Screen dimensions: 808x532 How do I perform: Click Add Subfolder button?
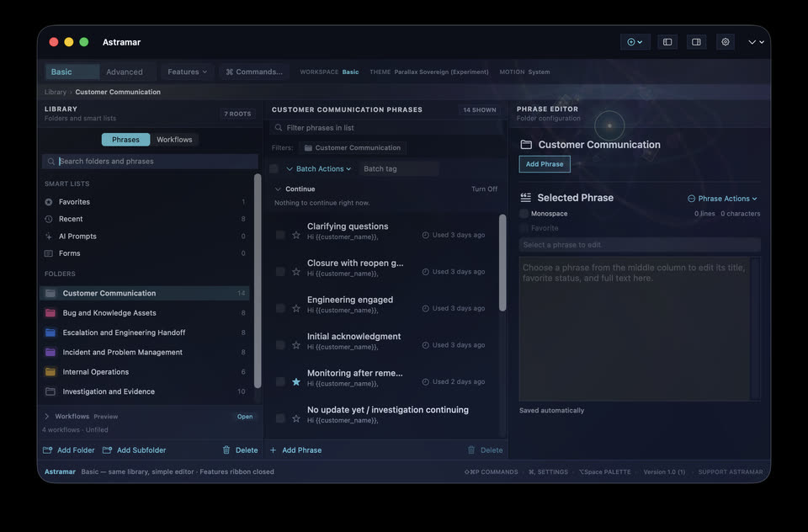point(134,450)
